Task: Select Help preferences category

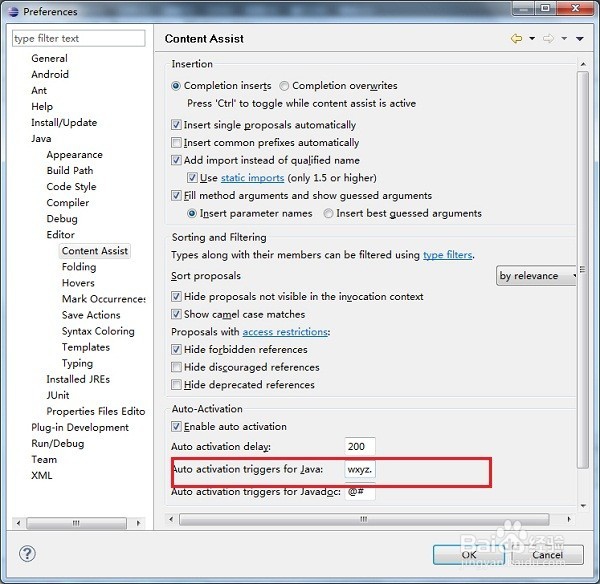Action: (42, 106)
